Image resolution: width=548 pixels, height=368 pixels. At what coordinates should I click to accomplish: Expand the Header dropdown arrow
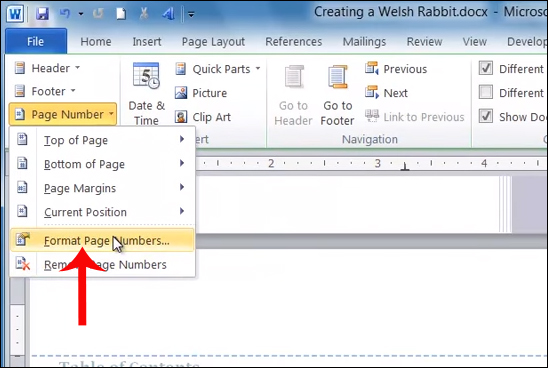point(78,67)
